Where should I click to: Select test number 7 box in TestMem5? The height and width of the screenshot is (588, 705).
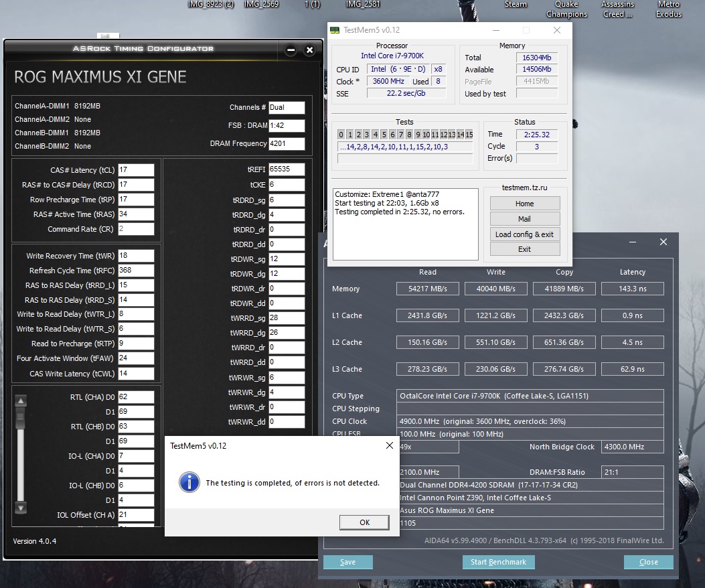(x=400, y=134)
